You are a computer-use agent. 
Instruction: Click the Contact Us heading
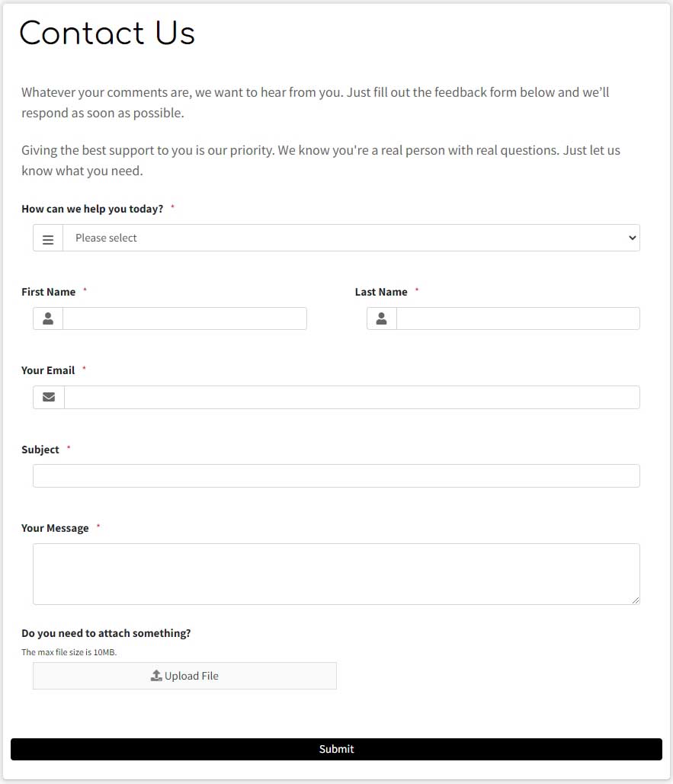point(107,34)
